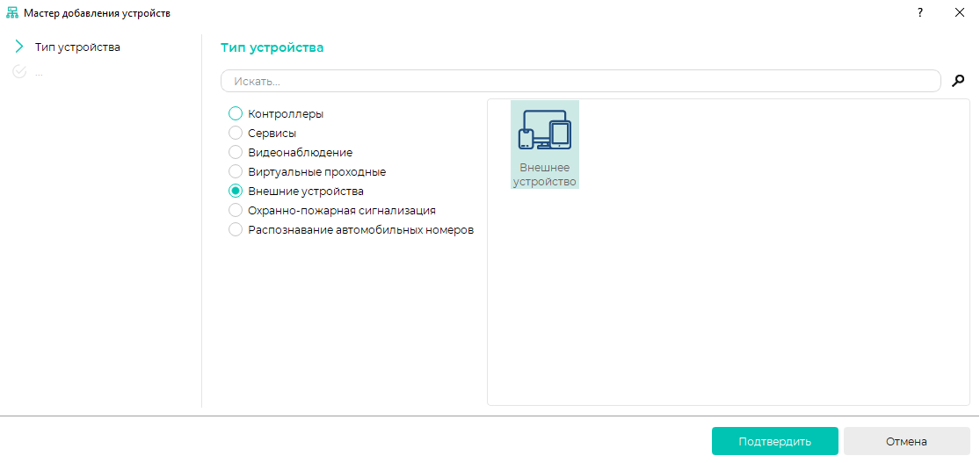The image size is (980, 463).
Task: Click the greyed checkmark step icon
Action: click(19, 72)
